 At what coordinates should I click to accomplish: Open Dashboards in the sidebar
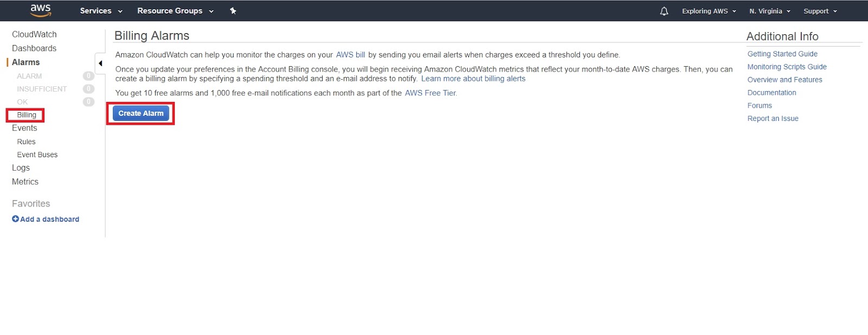[34, 48]
